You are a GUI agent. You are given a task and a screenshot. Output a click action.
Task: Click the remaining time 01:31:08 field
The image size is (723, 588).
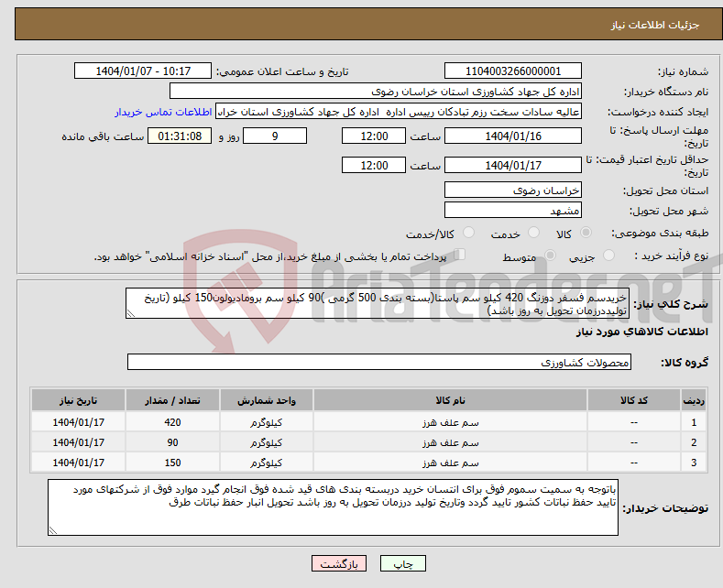180,136
